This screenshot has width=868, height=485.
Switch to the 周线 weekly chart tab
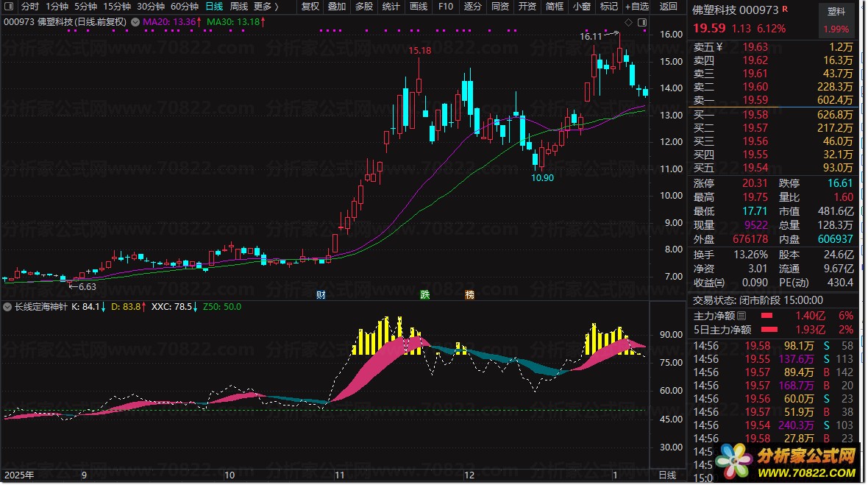coord(239,7)
